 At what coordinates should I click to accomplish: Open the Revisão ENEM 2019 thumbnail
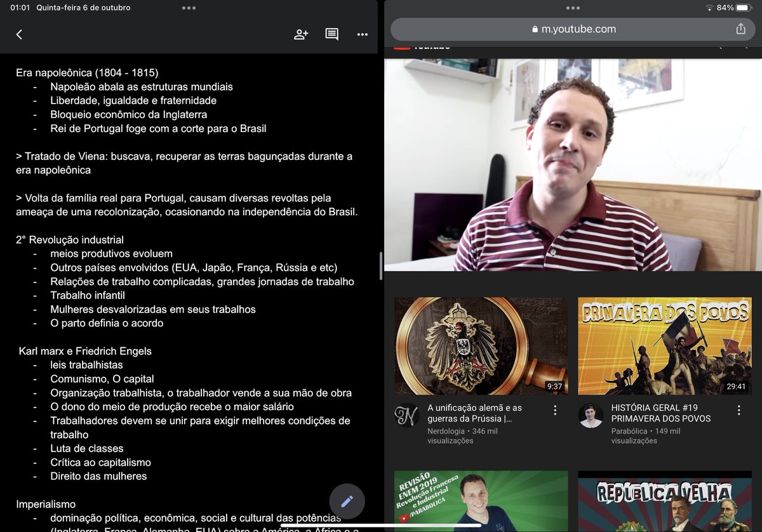[x=481, y=501]
